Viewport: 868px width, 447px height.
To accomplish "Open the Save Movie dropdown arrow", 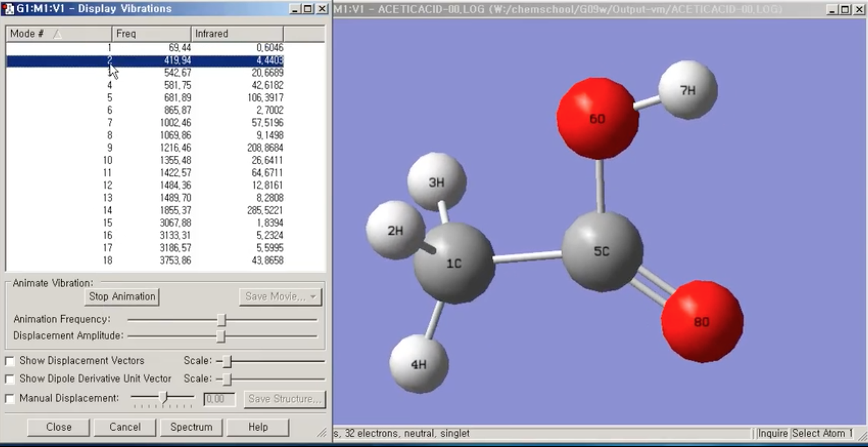I will [313, 297].
